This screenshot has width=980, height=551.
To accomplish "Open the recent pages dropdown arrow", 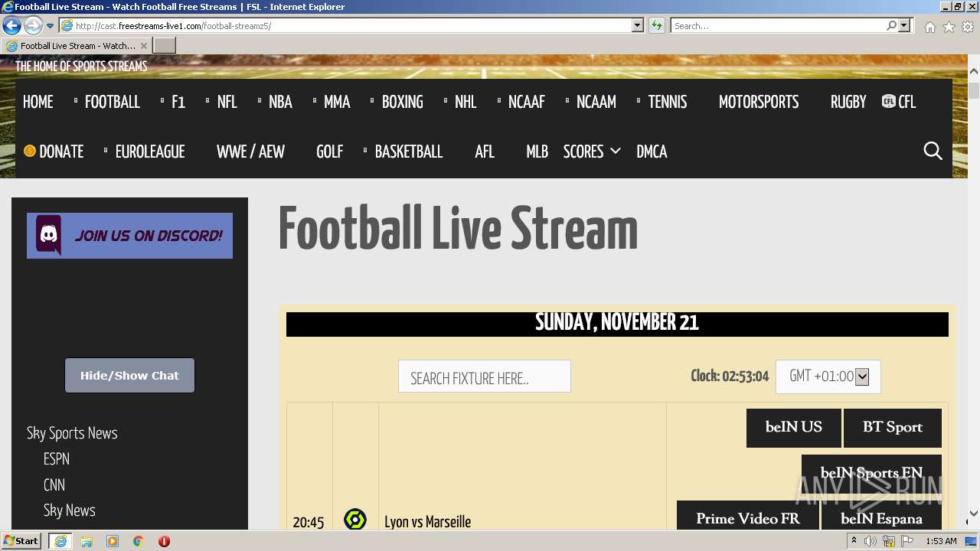I will tap(51, 26).
